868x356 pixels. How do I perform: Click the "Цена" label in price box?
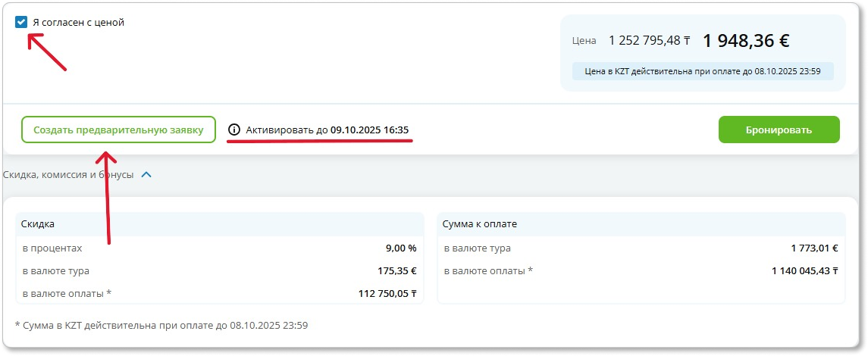click(x=584, y=41)
